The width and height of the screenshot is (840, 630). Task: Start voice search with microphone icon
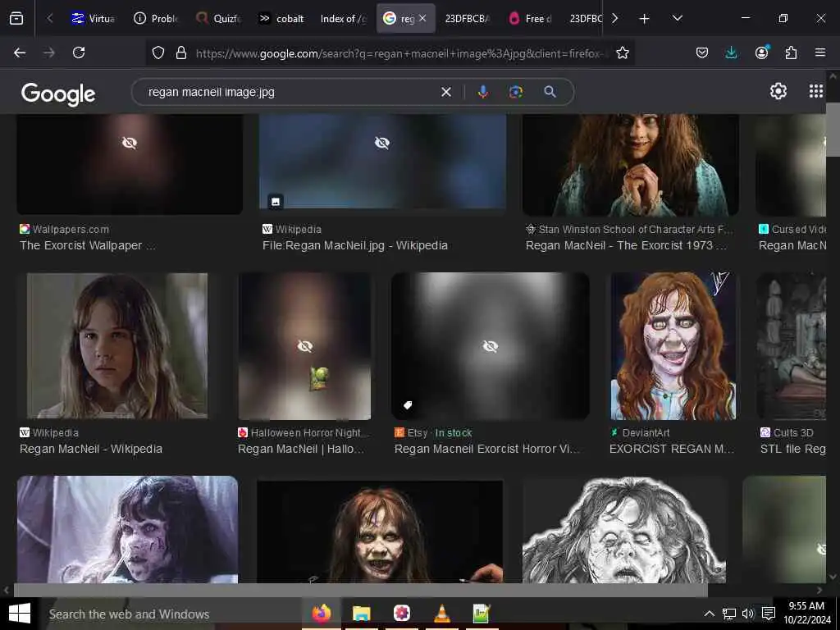[482, 92]
